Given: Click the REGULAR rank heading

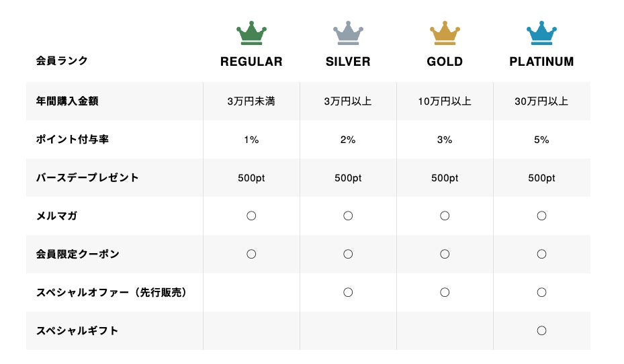Looking at the screenshot, I should [251, 62].
